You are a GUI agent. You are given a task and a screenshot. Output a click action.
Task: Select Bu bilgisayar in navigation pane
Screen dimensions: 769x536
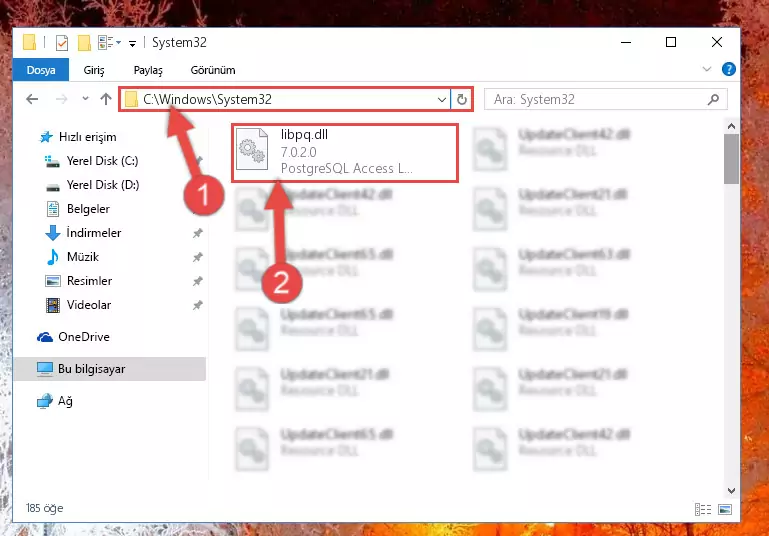click(x=109, y=369)
